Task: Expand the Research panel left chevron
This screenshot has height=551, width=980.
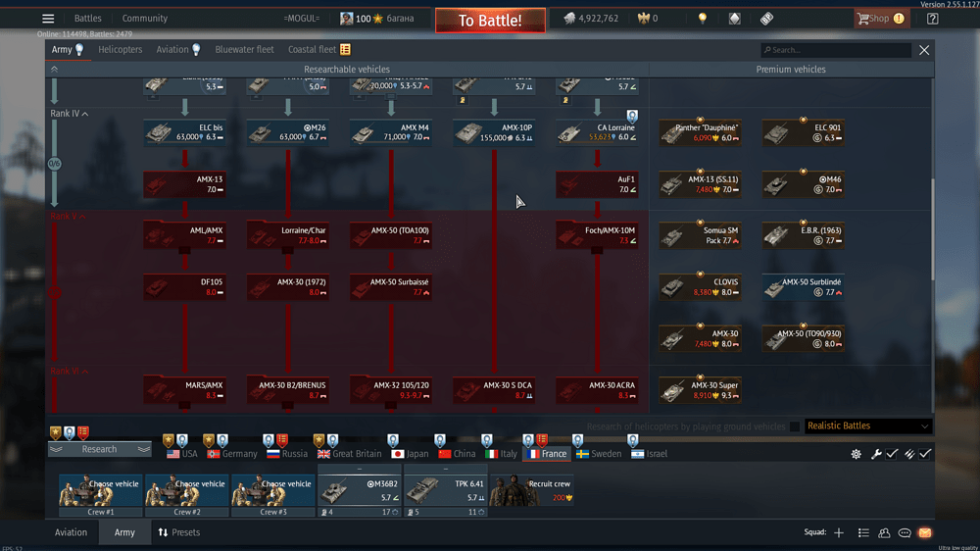Action: click(56, 450)
